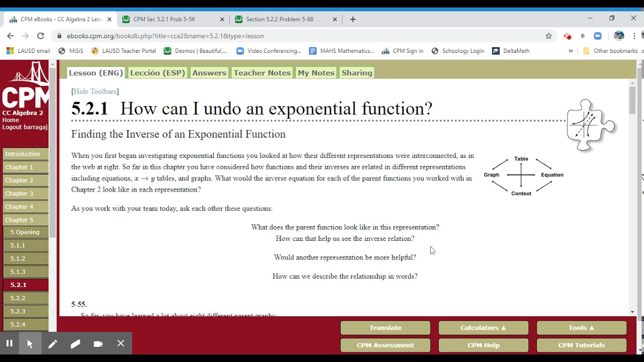Image resolution: width=644 pixels, height=362 pixels.
Task: Select the pen drawing tool
Action: [x=52, y=343]
